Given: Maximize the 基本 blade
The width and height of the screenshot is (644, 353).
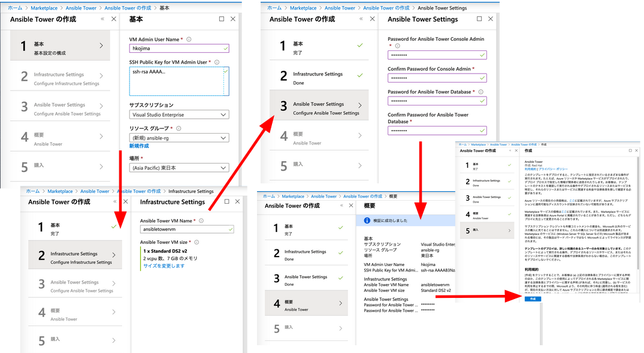Looking at the screenshot, I should click(222, 19).
